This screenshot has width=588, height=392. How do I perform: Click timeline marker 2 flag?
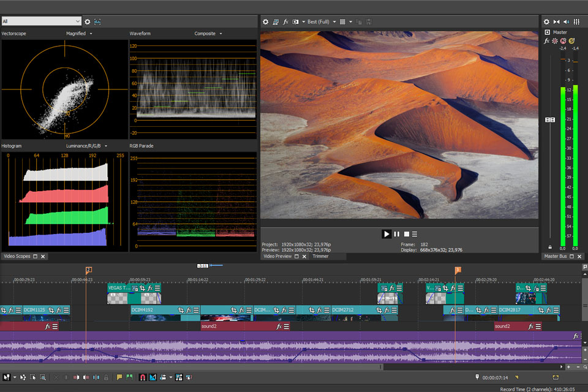point(88,269)
